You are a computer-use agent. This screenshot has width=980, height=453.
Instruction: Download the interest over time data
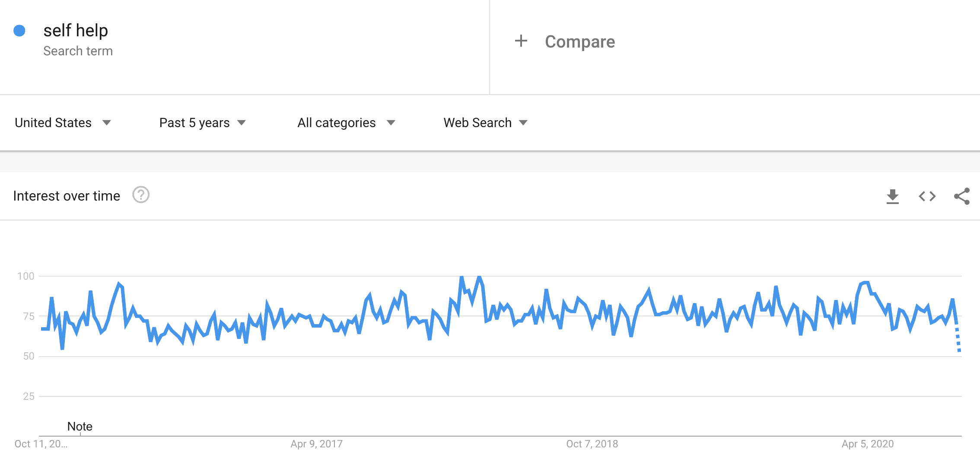click(892, 196)
